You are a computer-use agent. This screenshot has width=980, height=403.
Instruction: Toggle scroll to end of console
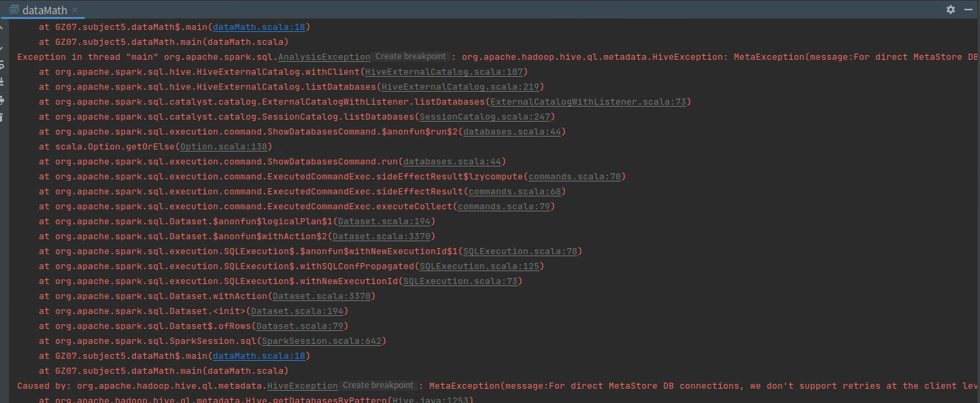(2, 82)
